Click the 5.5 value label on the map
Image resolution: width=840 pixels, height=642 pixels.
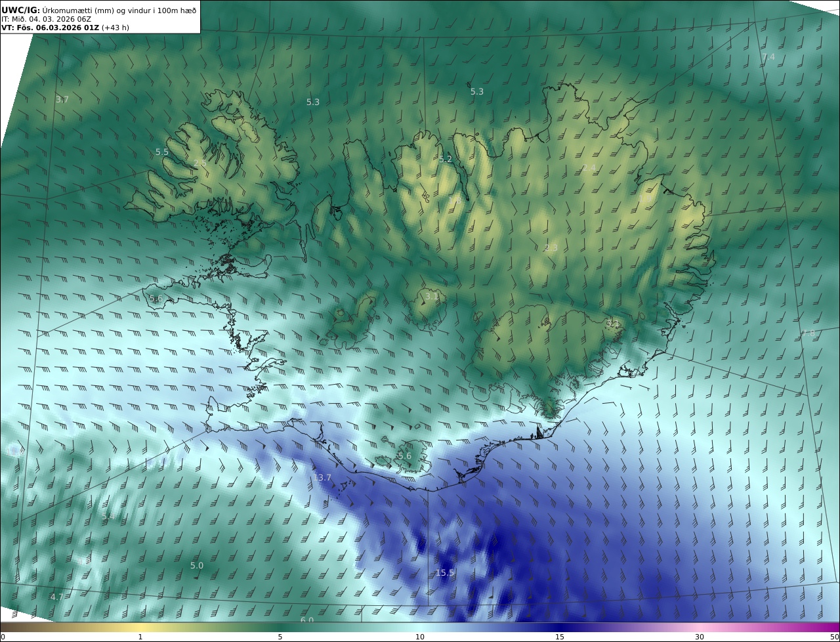(x=162, y=152)
